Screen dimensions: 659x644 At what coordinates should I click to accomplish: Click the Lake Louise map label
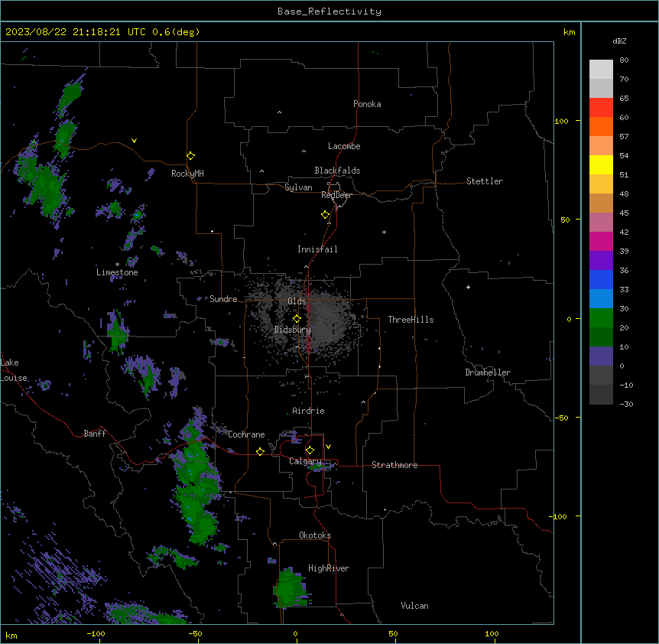pyautogui.click(x=14, y=370)
